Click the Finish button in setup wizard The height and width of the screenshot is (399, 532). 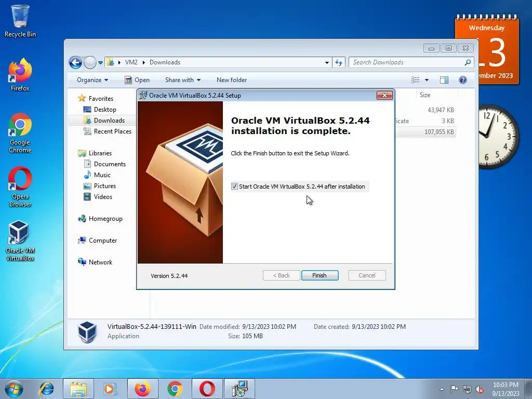pos(320,275)
